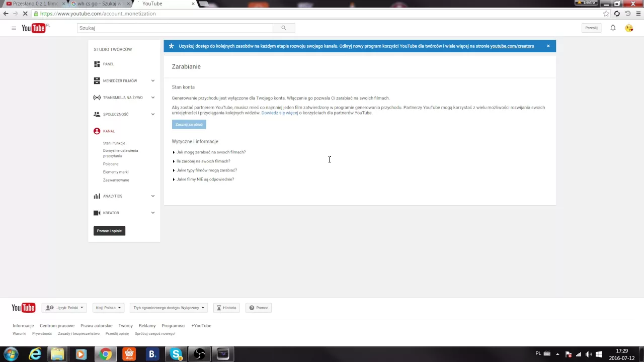This screenshot has height=362, width=644.
Task: Expand Menedżer filmów section
Action: click(152, 80)
